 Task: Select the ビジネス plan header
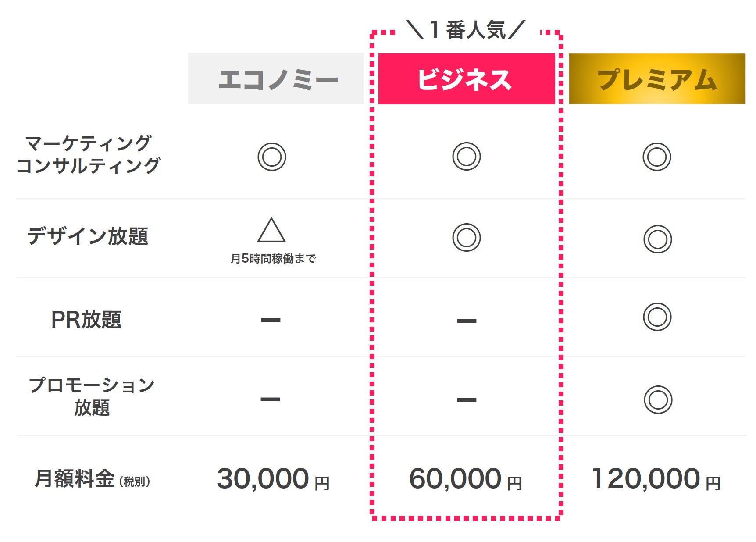466,79
